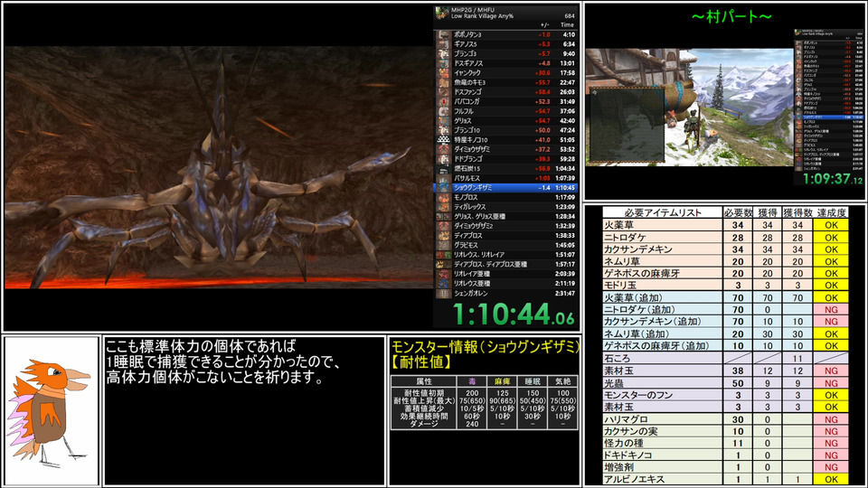Click the ゲリョス split time 42:40
This screenshot has height=488, width=868.
point(568,120)
